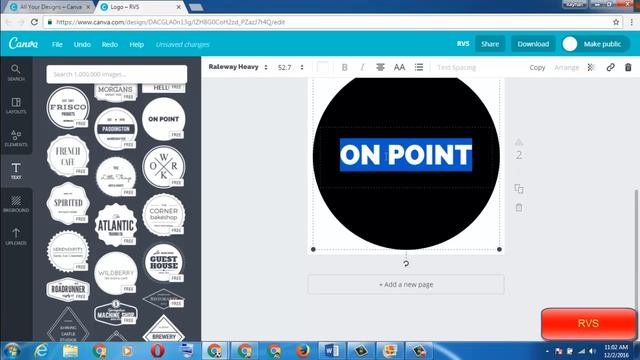Screen dimensions: 640x360
Task: Switch to All Your Designs tab
Action: 51,7
